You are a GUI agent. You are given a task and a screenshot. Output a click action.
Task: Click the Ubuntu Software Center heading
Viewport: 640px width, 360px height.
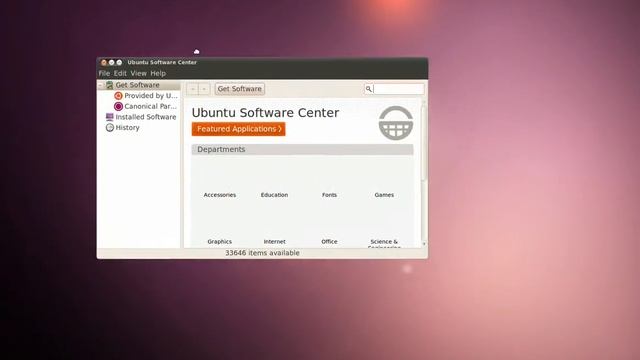point(265,113)
